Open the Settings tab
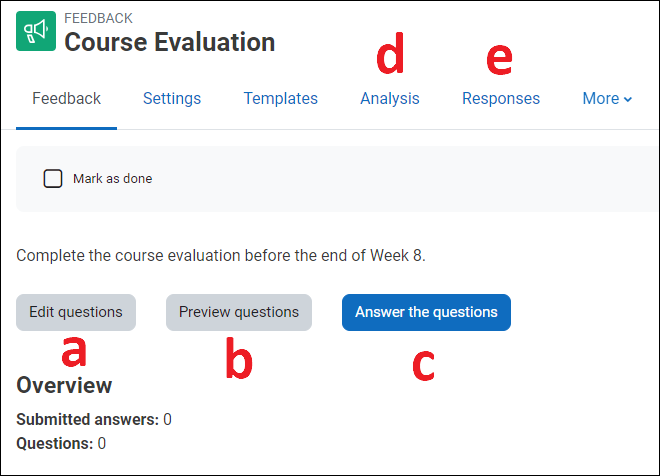The width and height of the screenshot is (660, 476). pos(172,99)
